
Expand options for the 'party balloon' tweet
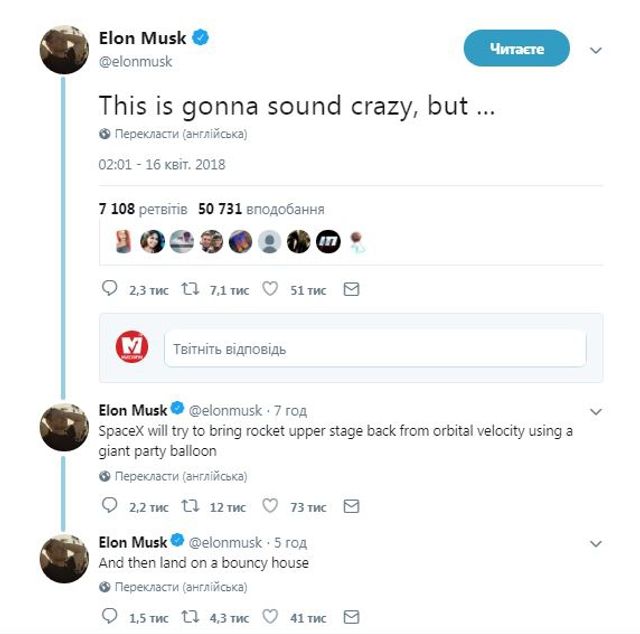click(x=596, y=411)
